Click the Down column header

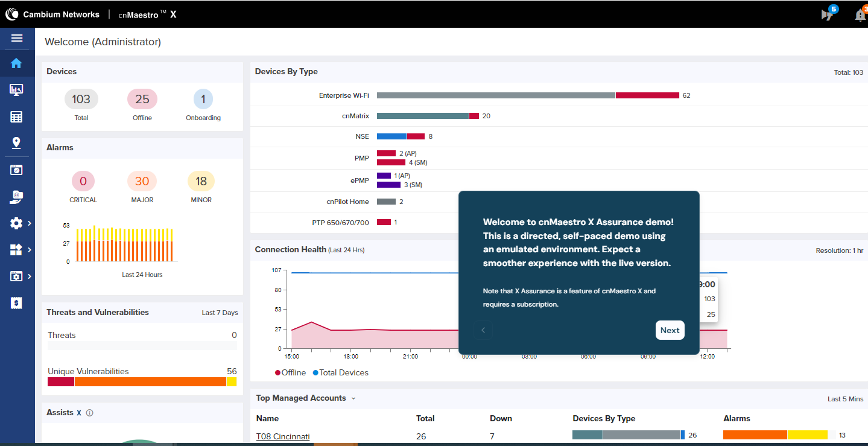pyautogui.click(x=501, y=418)
